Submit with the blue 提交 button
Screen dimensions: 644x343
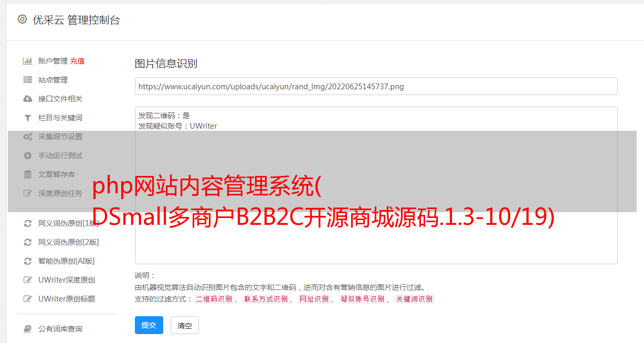pyautogui.click(x=149, y=325)
